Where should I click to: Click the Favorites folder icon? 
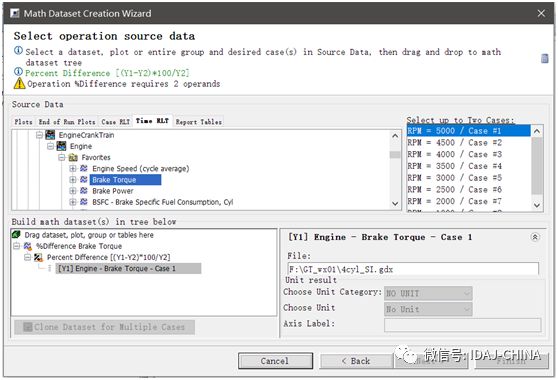pyautogui.click(x=73, y=157)
